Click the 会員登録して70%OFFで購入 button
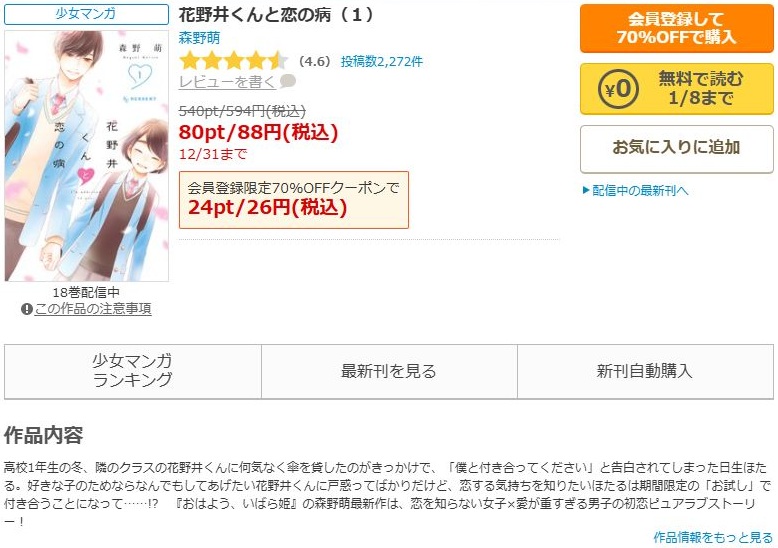The image size is (778, 548). click(676, 28)
